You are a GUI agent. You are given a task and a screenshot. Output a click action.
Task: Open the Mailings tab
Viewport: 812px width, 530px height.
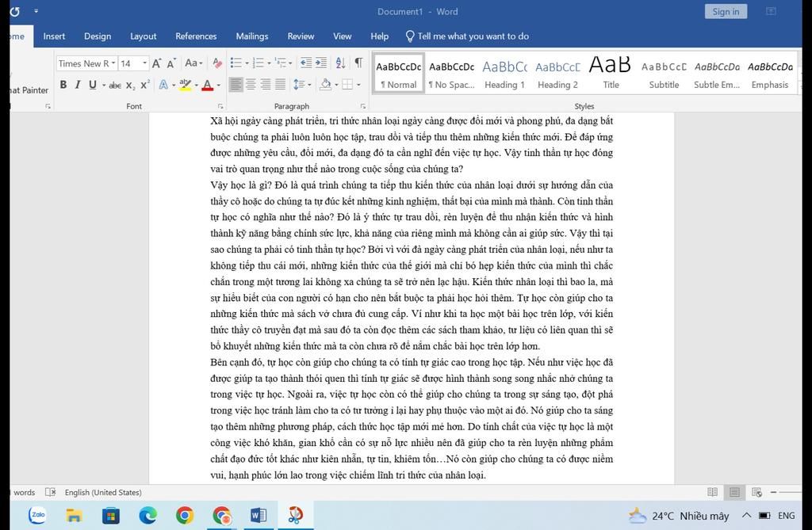[x=251, y=36]
